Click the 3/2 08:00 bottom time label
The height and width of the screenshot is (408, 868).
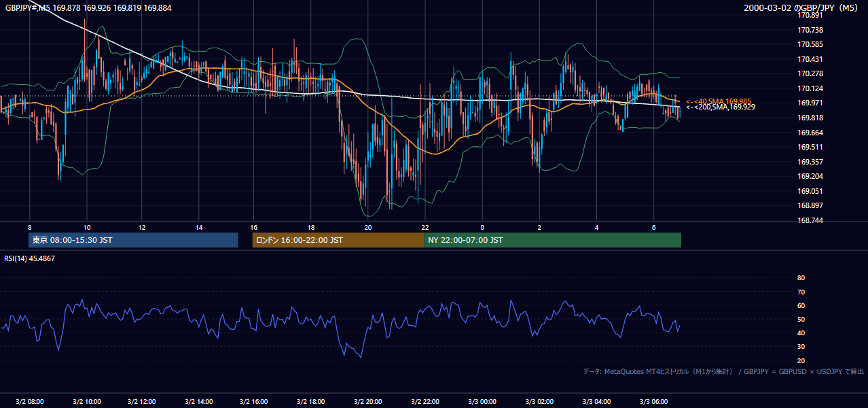pyautogui.click(x=29, y=401)
